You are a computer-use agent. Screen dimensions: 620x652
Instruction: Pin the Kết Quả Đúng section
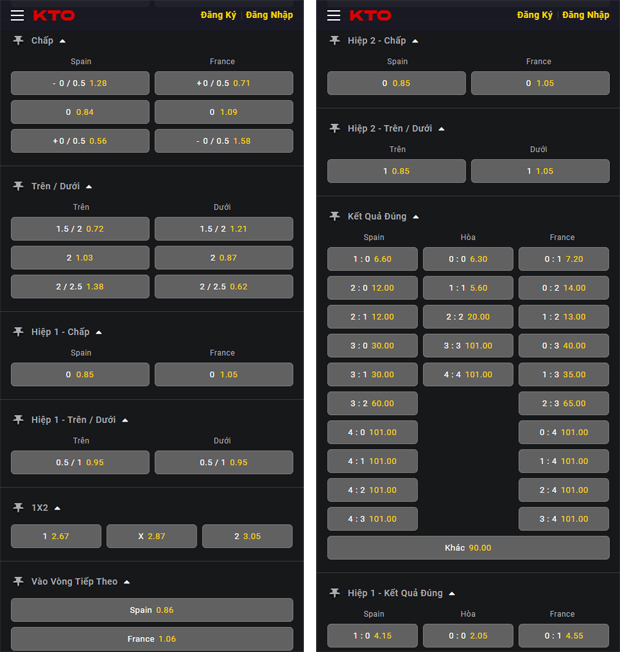[335, 216]
